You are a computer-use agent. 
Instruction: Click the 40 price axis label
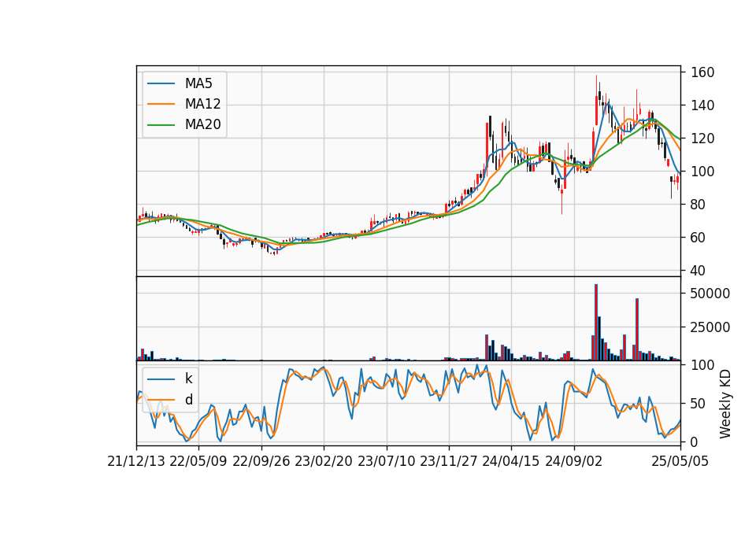pos(699,271)
